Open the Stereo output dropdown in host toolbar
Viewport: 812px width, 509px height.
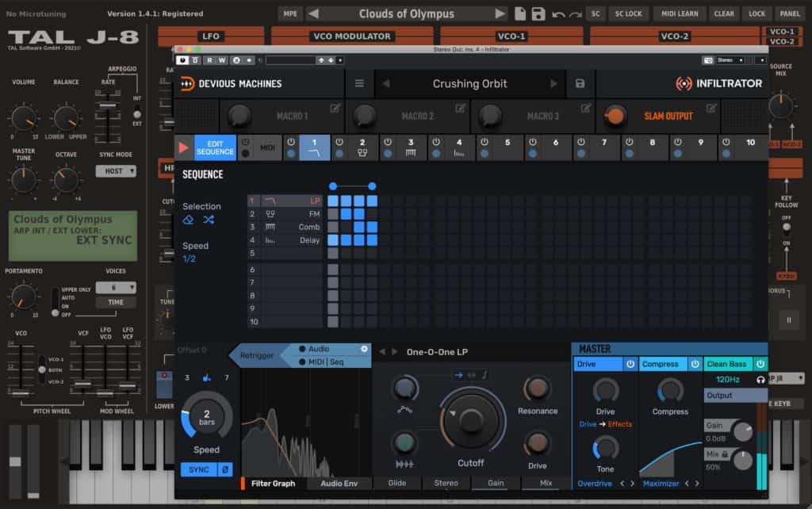click(x=730, y=60)
